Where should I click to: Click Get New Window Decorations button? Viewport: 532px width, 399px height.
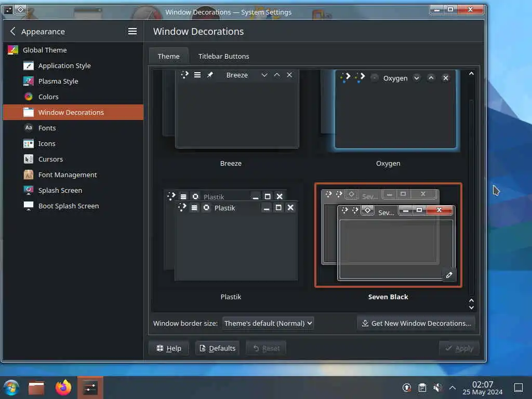click(x=416, y=323)
